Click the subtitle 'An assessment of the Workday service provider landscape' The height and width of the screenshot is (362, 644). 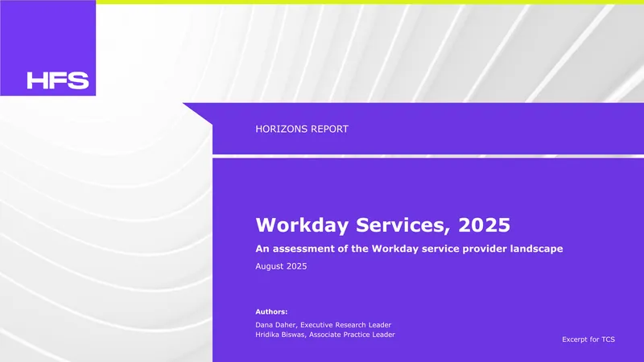pyautogui.click(x=409, y=249)
